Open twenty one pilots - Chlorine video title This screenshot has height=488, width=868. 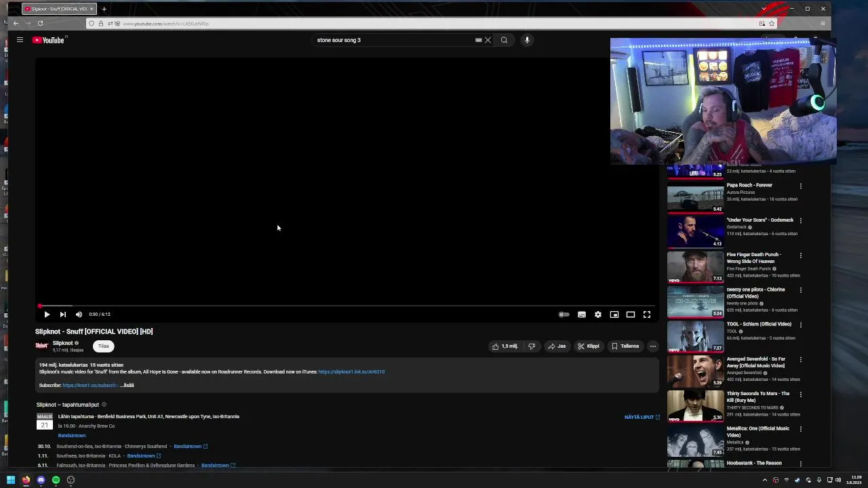coord(755,293)
